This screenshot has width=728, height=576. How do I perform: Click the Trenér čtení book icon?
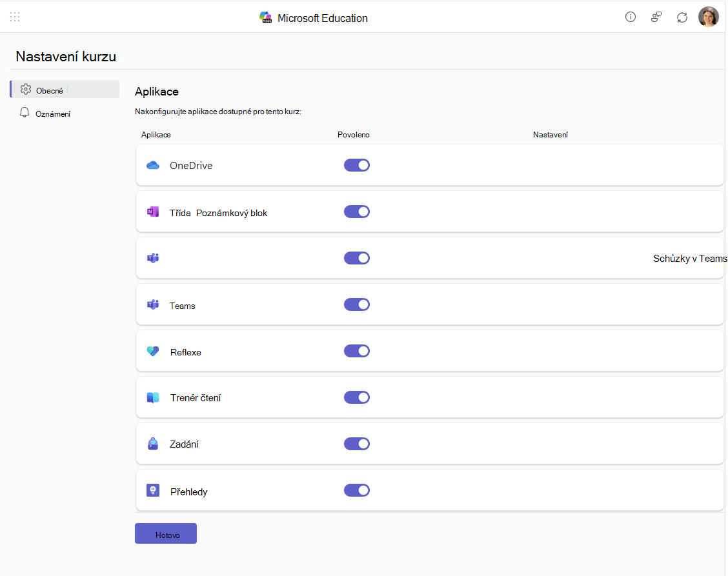click(x=153, y=398)
